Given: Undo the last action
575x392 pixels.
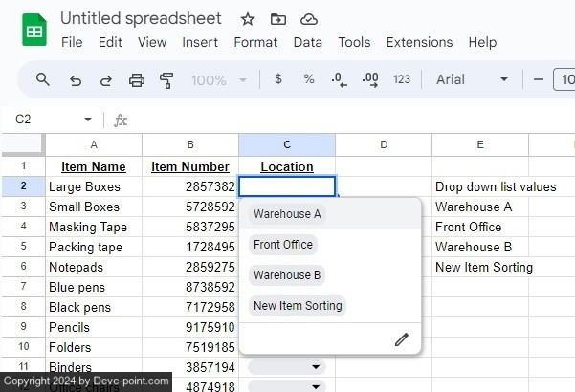Looking at the screenshot, I should point(76,80).
